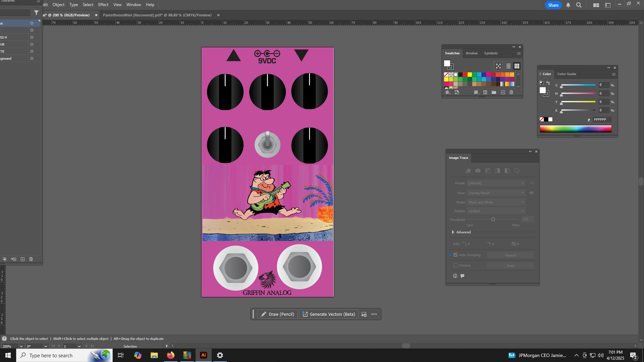Screen dimensions: 644x362
Task: Switch swatches to list view
Action: tap(508, 66)
